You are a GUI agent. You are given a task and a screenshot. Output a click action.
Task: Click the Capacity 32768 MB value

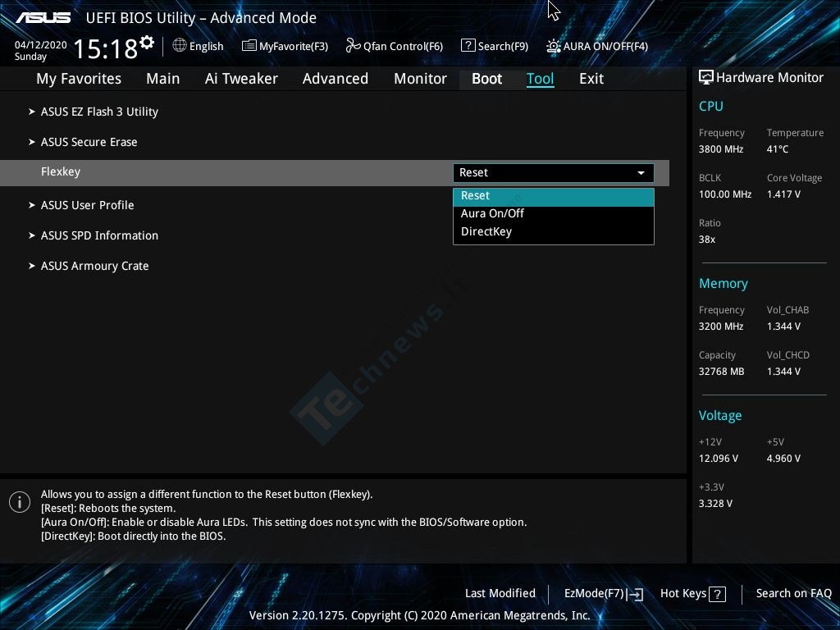tap(722, 372)
